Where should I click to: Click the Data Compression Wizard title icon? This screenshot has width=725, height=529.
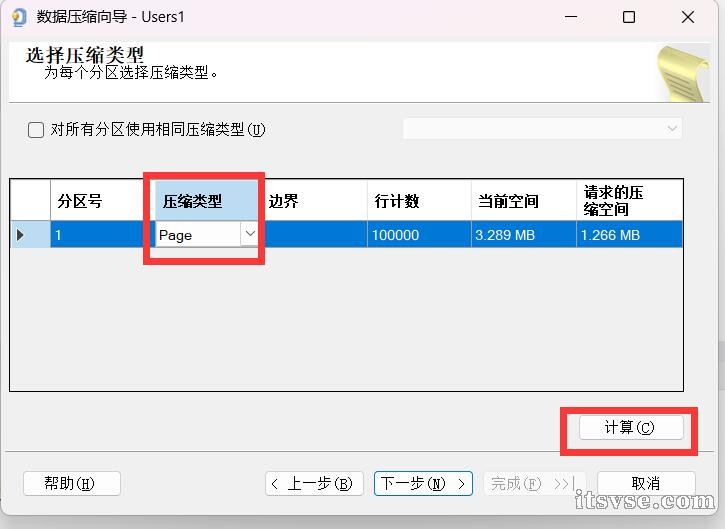18,18
